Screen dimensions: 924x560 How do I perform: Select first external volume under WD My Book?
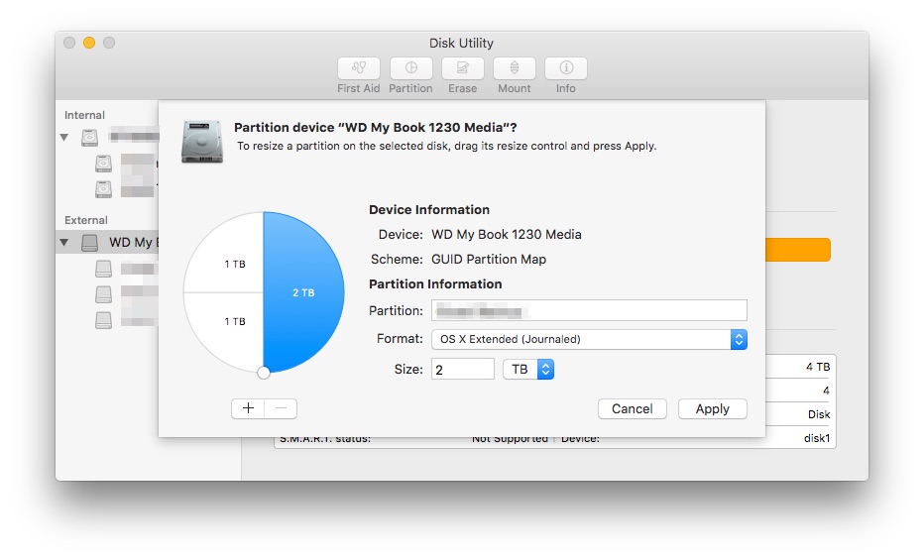(x=103, y=269)
